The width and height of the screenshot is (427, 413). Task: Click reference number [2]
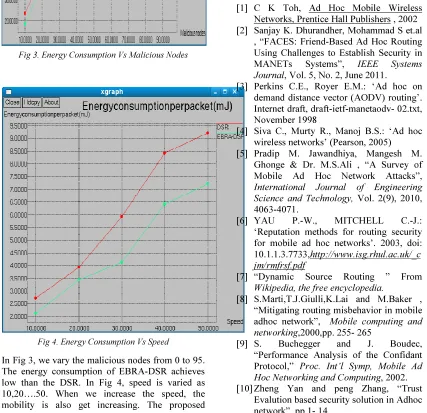(x=242, y=30)
